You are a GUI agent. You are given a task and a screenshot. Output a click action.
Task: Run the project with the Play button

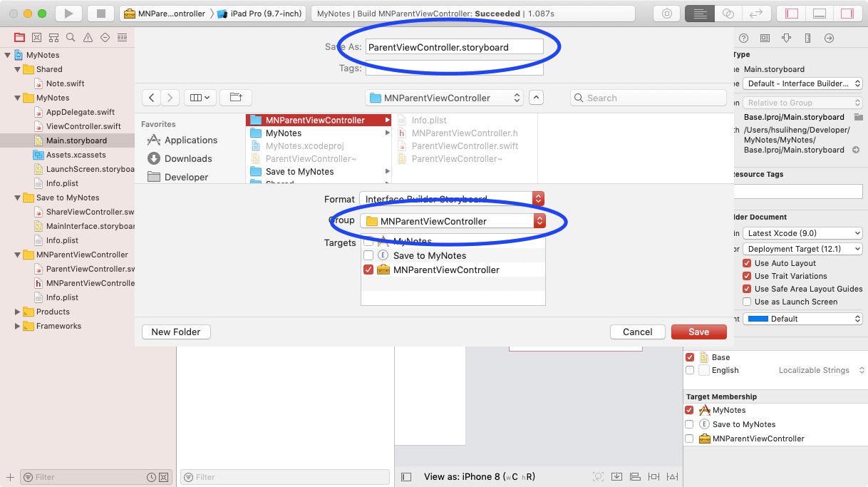68,14
